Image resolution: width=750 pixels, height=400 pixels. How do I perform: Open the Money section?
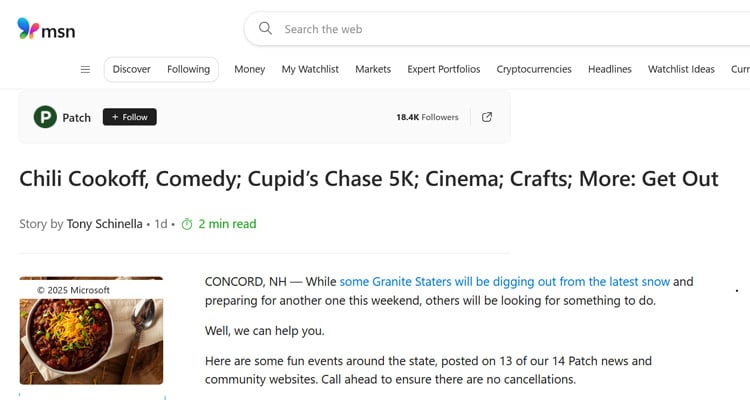250,69
